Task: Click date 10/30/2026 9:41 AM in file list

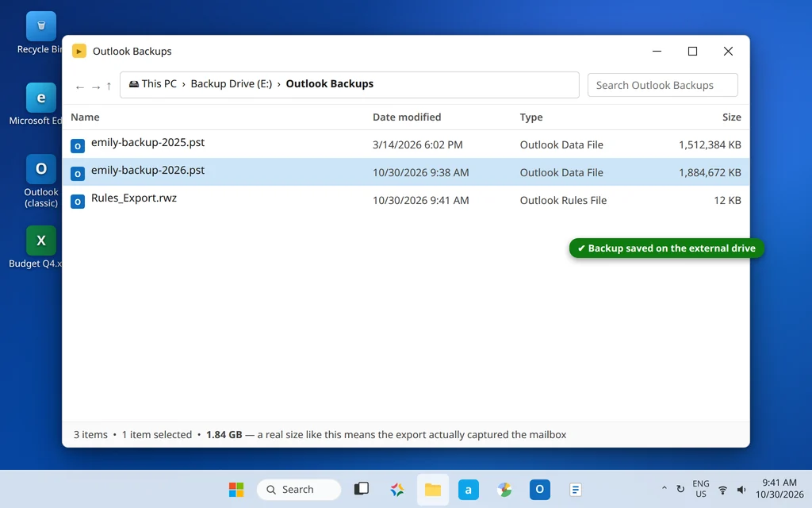Action: [x=420, y=201]
